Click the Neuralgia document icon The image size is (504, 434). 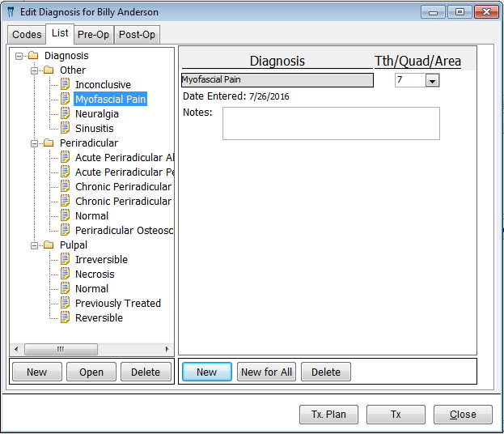click(66, 114)
